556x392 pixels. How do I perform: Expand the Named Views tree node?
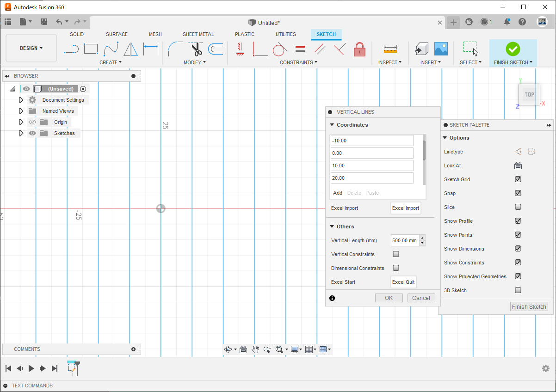(21, 111)
